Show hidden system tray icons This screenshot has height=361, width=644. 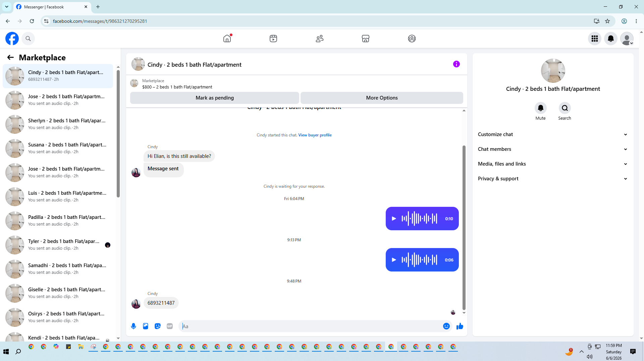pos(582,352)
